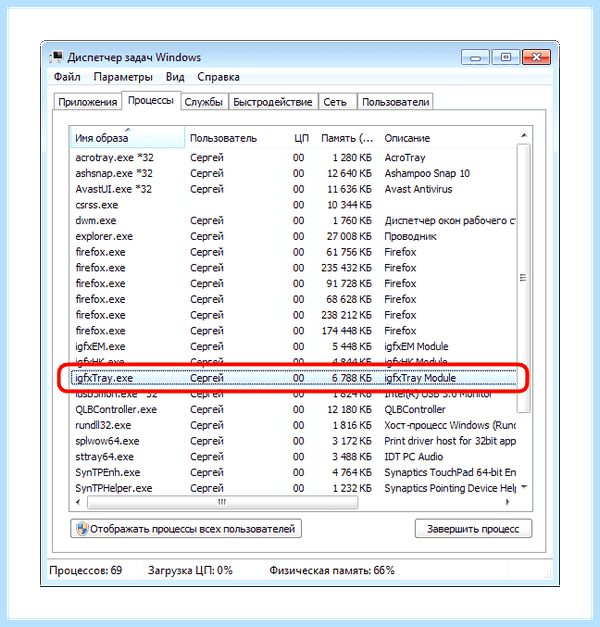
Task: Select the csrss.exe process
Action: click(x=293, y=205)
